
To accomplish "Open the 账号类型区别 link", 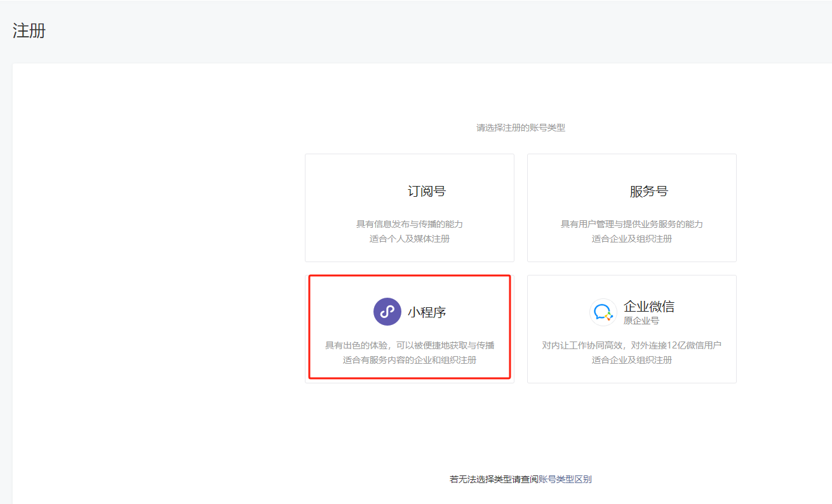I will pos(565,479).
